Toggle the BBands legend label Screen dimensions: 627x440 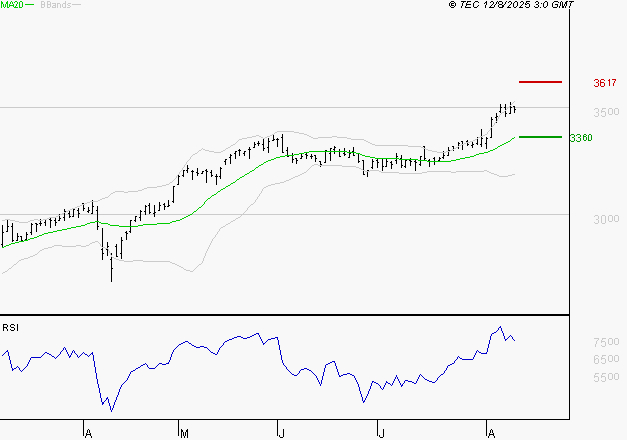click(x=53, y=5)
